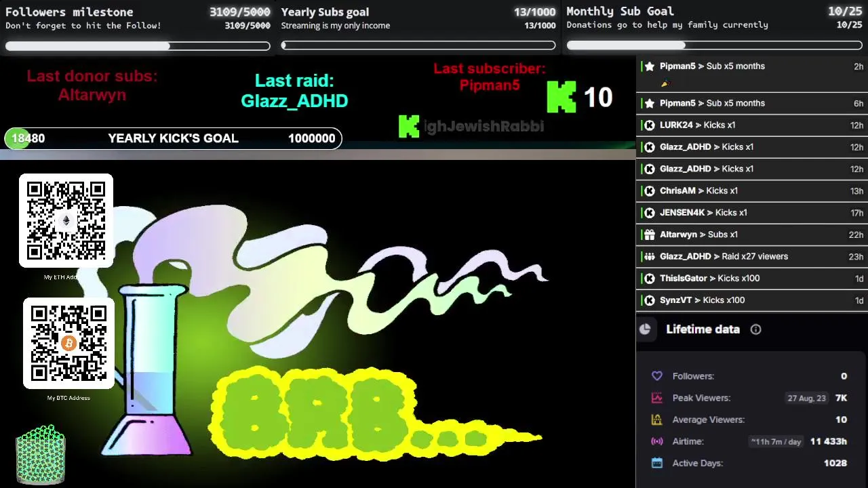Click the heart icon beside Followers
This screenshot has width=868, height=488.
pyautogui.click(x=656, y=376)
